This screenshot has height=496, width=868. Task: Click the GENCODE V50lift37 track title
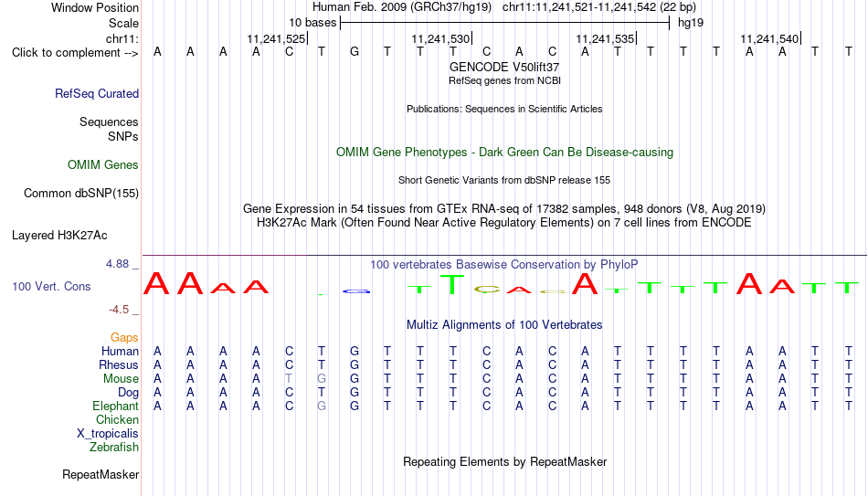(504, 67)
